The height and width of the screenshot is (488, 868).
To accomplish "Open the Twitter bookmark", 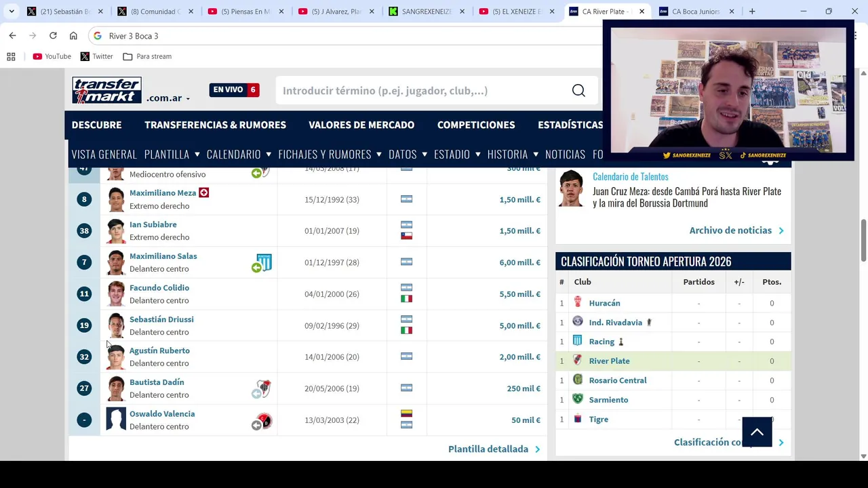I will coord(96,56).
